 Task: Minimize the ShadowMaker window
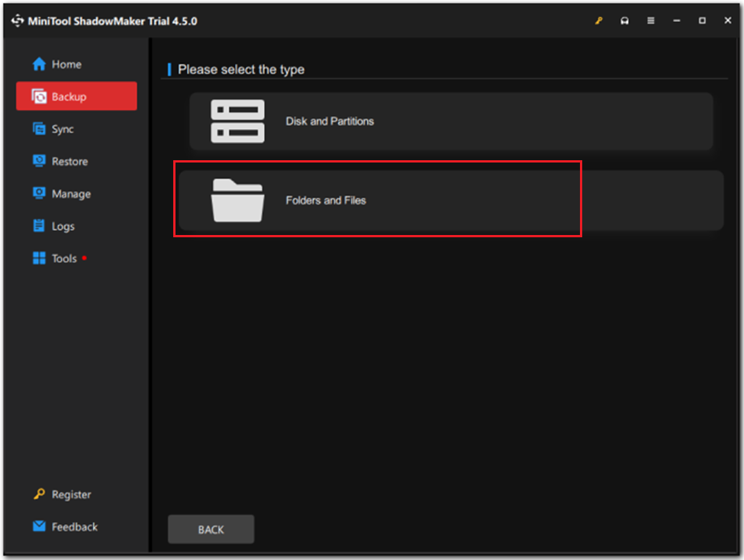(x=677, y=21)
